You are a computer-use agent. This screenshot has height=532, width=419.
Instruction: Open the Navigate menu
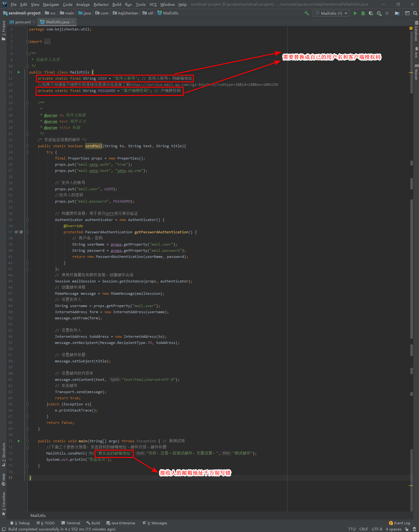pyautogui.click(x=51, y=4)
